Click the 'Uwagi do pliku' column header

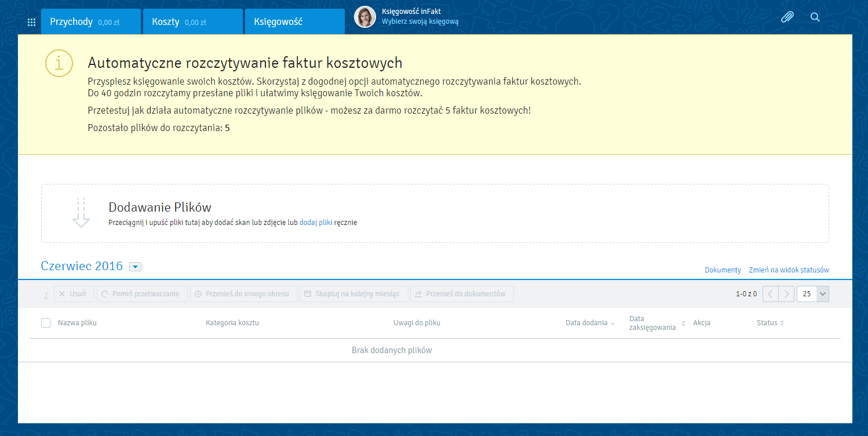pos(417,323)
